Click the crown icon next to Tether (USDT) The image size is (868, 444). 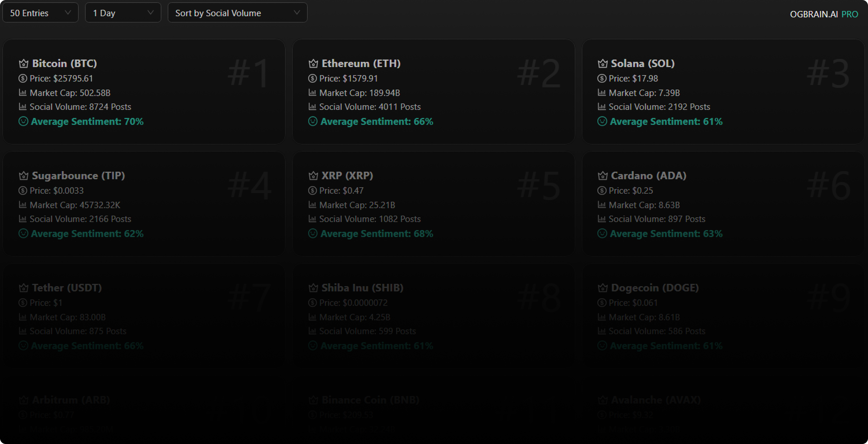click(24, 288)
